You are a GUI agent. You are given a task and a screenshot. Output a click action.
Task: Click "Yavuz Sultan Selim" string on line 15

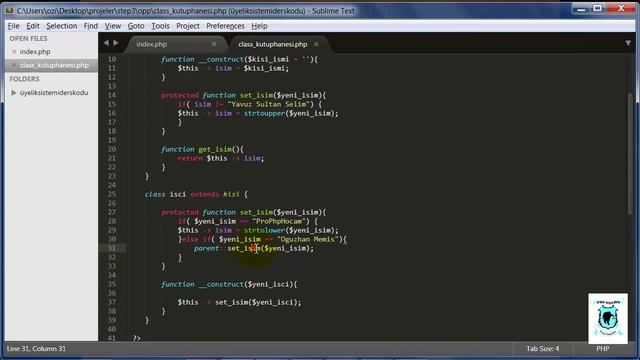tap(268, 104)
